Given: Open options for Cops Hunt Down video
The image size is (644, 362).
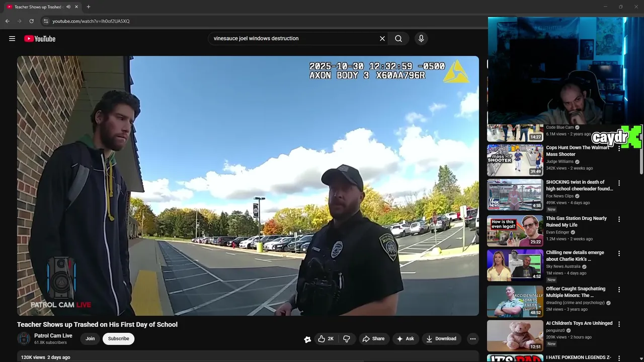Looking at the screenshot, I should pos(619,149).
